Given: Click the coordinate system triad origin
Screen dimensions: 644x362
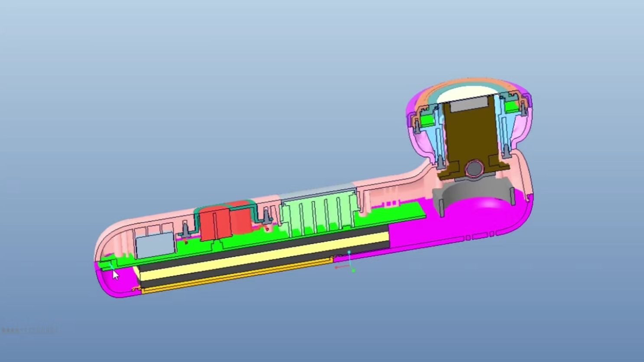Looking at the screenshot, I should [x=349, y=265].
